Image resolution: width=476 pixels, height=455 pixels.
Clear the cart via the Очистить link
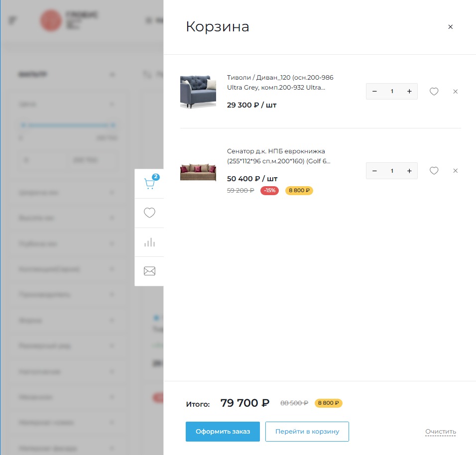[440, 431]
